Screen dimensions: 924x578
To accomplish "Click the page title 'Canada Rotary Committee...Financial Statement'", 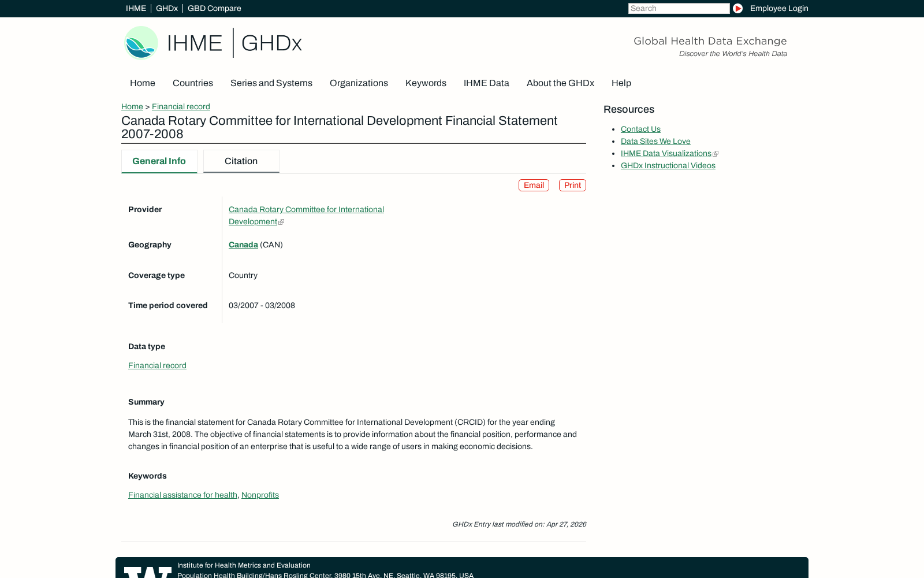I will coord(340,127).
